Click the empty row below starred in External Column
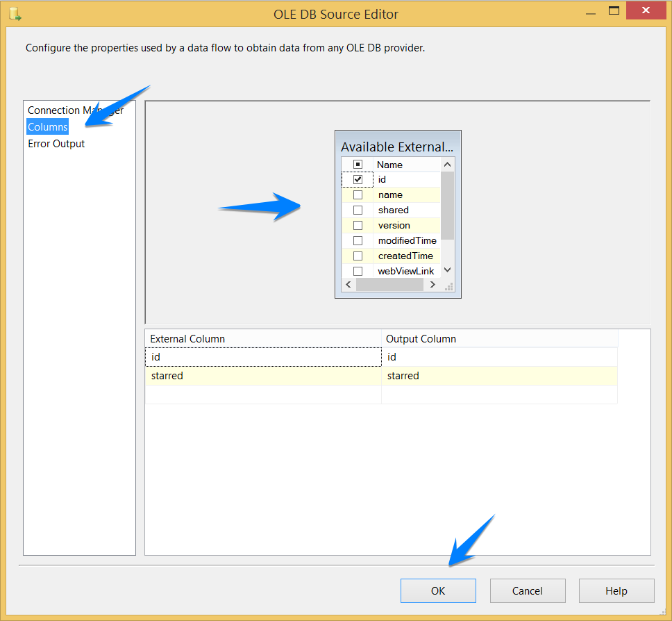 (263, 395)
